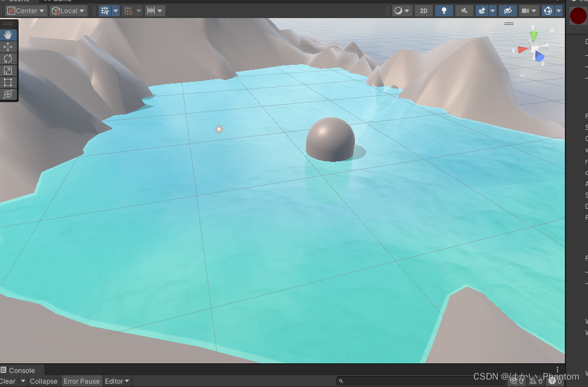The width and height of the screenshot is (588, 387).
Task: Click the orientation gizmo center cube
Action: (x=534, y=49)
